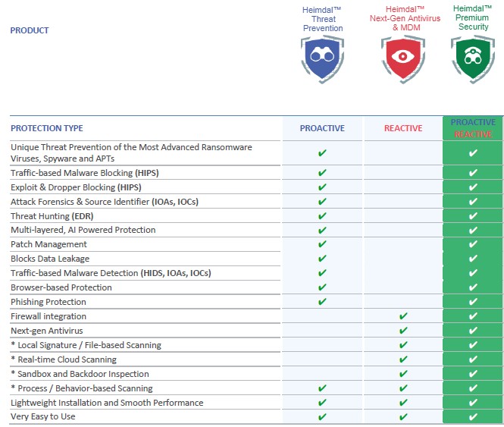Click the red Next-Gen Antivirus eye shield icon
The width and height of the screenshot is (504, 427).
(400, 59)
